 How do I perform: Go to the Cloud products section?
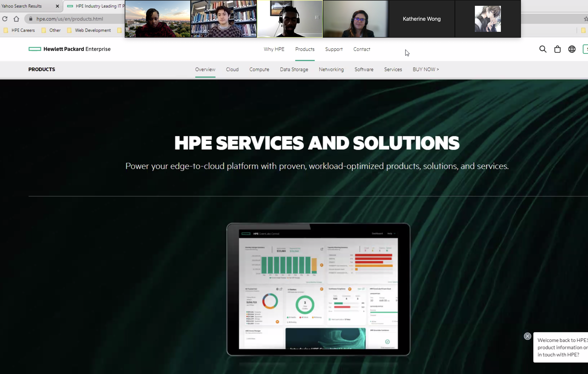[x=232, y=69]
